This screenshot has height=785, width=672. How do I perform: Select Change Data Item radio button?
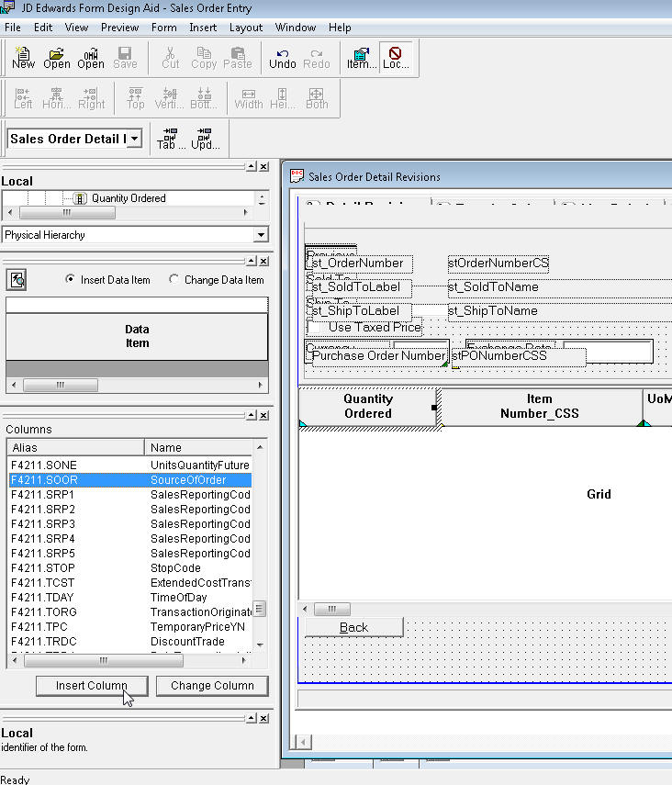(x=174, y=279)
